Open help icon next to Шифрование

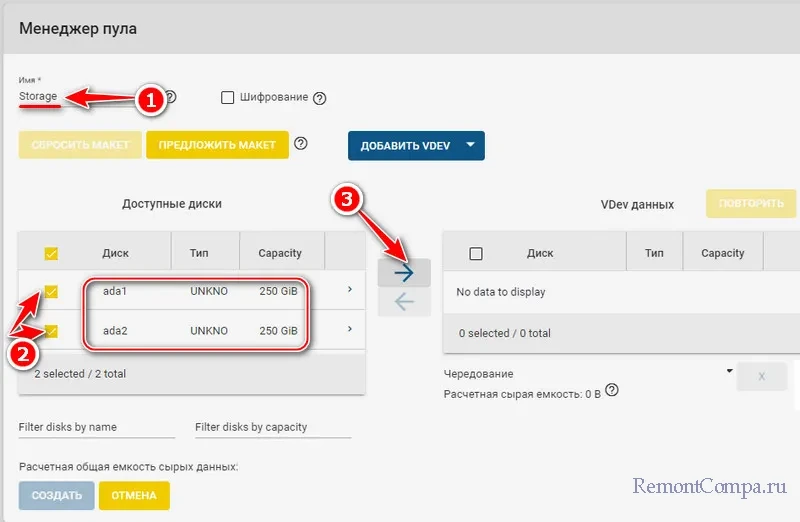click(x=320, y=98)
